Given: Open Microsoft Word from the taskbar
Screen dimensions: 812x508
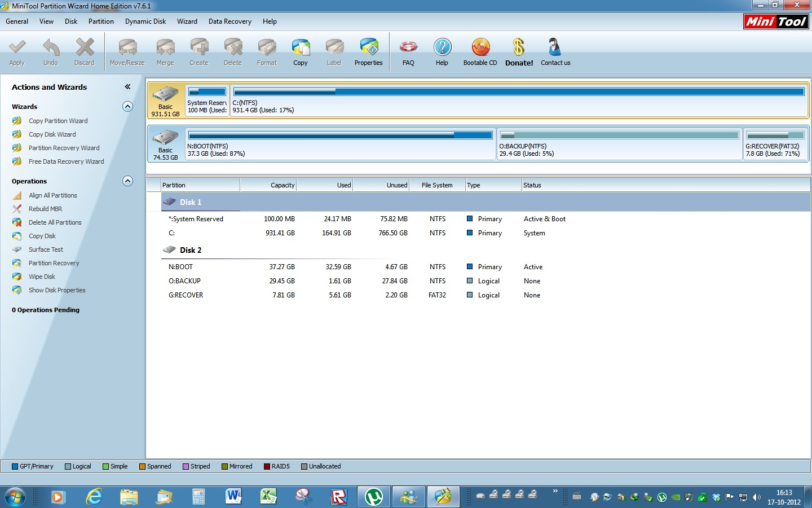Looking at the screenshot, I should coord(233,497).
